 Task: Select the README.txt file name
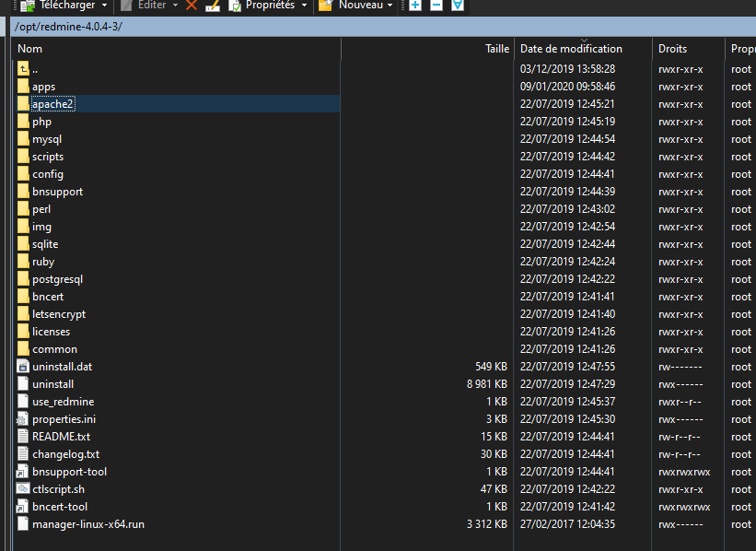pos(61,437)
